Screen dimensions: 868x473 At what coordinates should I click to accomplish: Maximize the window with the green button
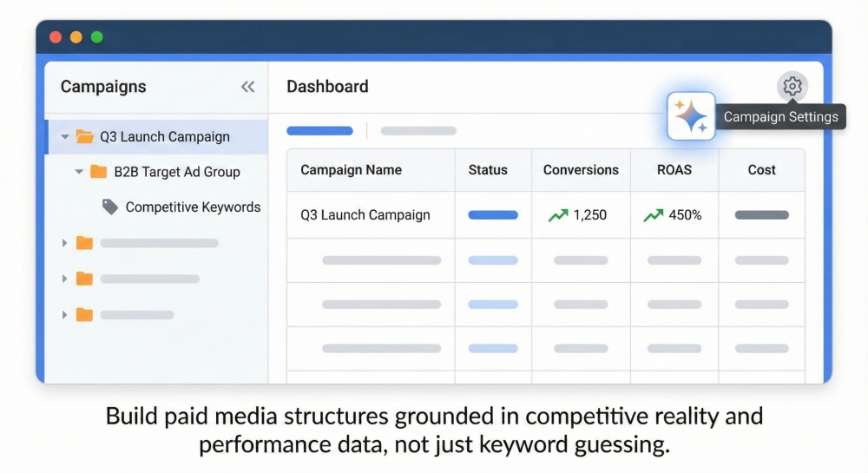[97, 37]
